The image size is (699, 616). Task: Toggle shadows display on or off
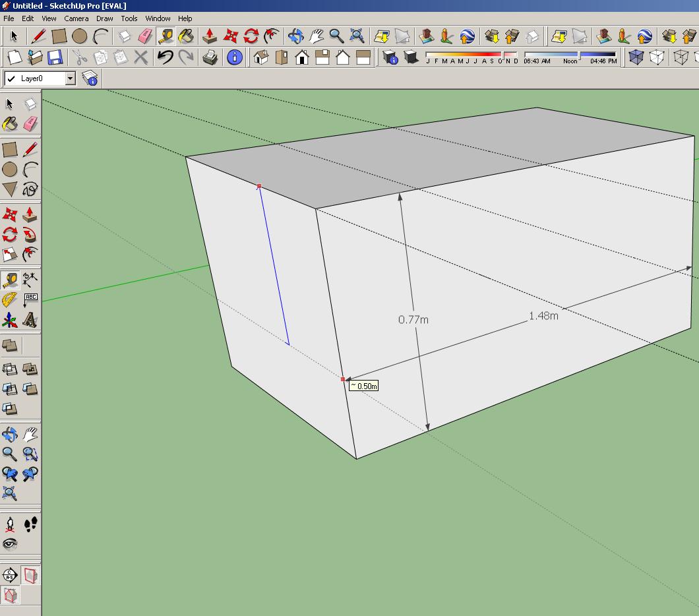[411, 57]
